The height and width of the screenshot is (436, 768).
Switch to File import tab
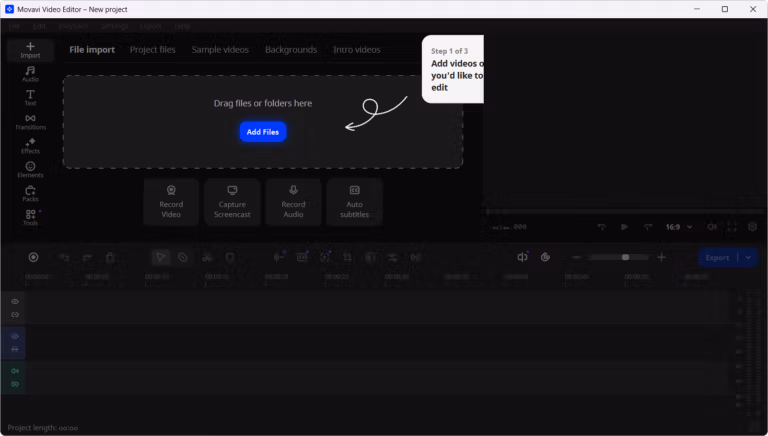point(92,49)
